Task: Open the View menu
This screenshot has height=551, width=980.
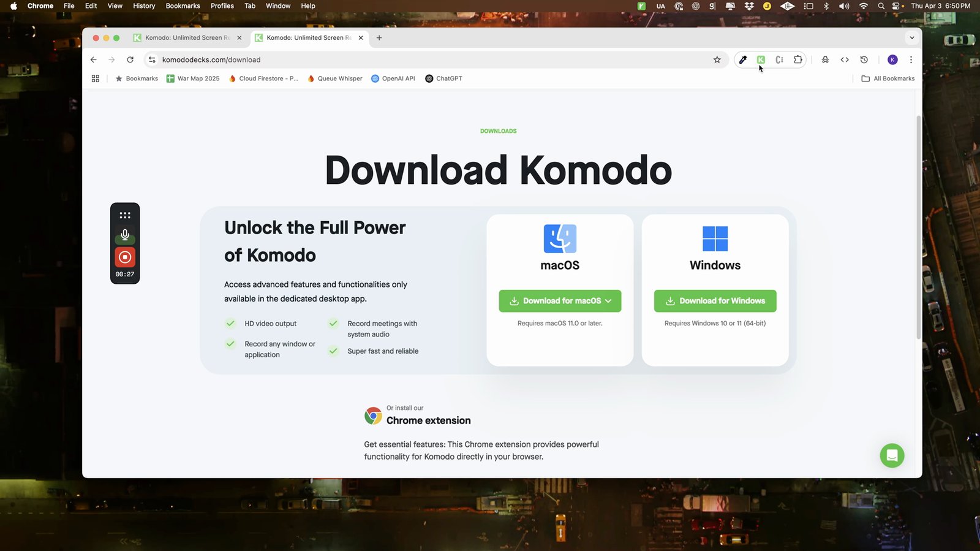Action: [x=115, y=6]
